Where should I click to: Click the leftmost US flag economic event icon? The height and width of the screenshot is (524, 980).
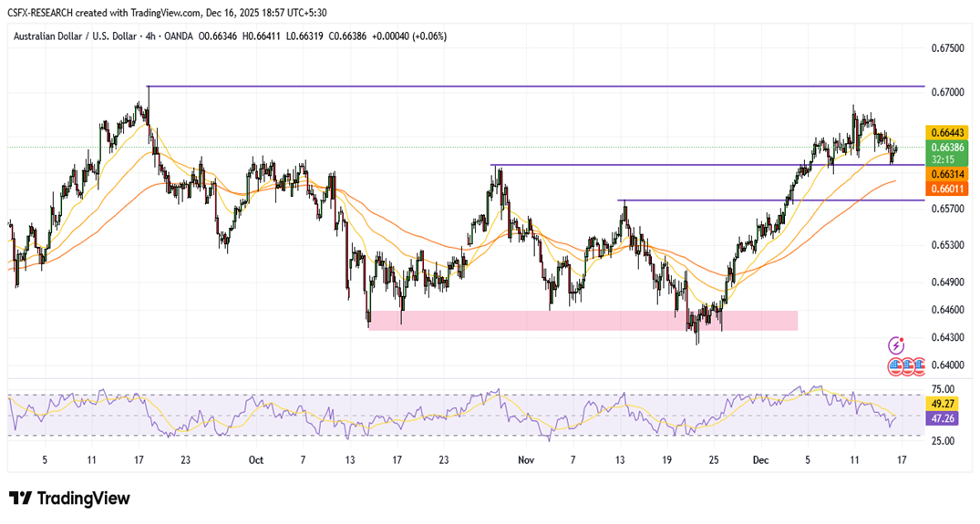pos(895,366)
